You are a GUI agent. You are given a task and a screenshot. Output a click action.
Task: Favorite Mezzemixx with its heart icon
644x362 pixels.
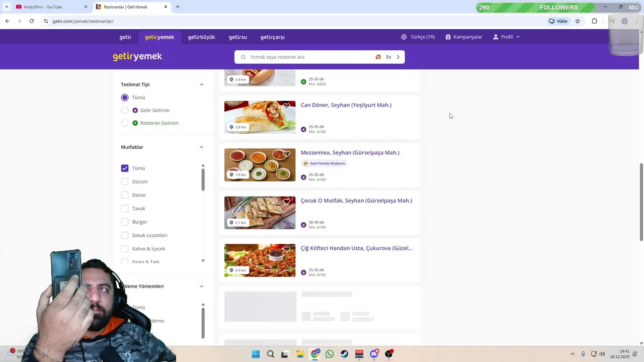tap(286, 154)
